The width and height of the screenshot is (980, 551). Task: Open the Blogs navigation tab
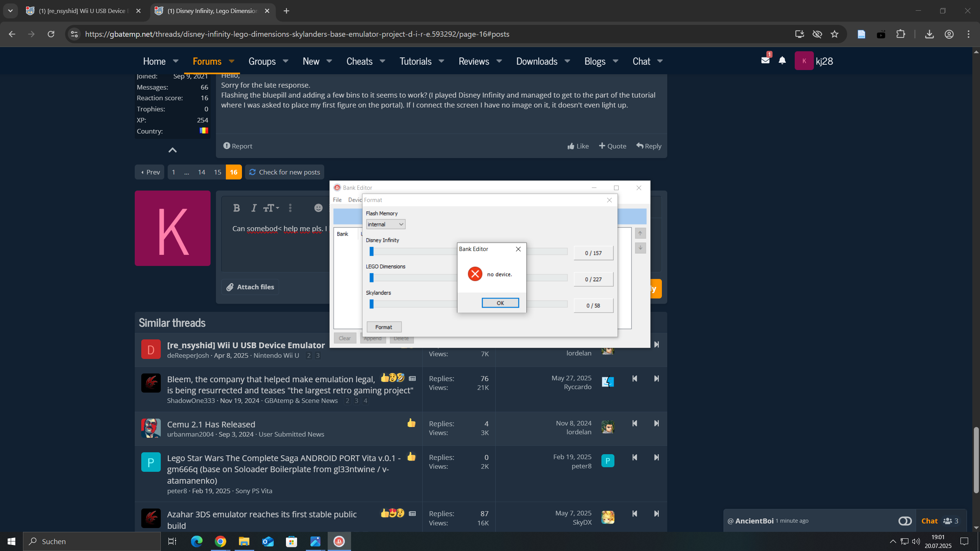pos(595,61)
